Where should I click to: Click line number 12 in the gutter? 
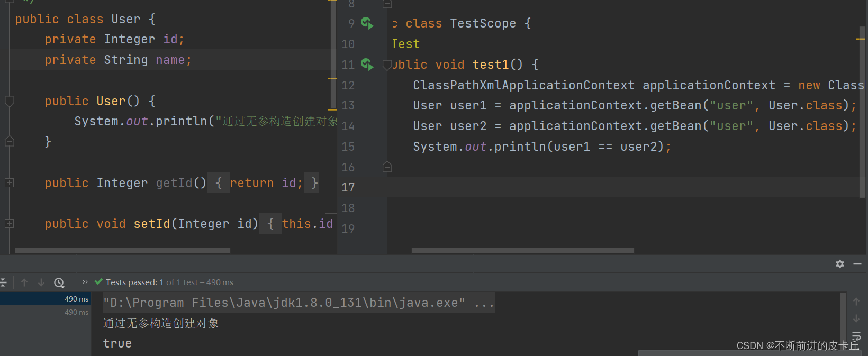pos(348,85)
